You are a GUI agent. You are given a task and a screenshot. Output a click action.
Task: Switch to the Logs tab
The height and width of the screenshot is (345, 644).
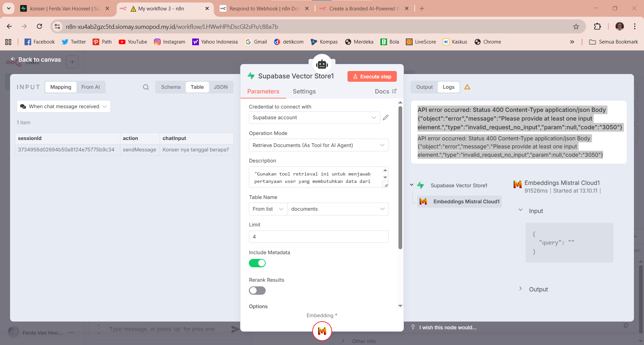(x=448, y=87)
